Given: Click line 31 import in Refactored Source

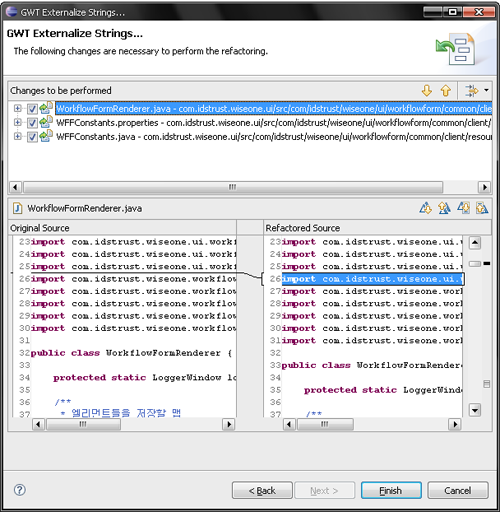Looking at the screenshot, I should pos(372,340).
